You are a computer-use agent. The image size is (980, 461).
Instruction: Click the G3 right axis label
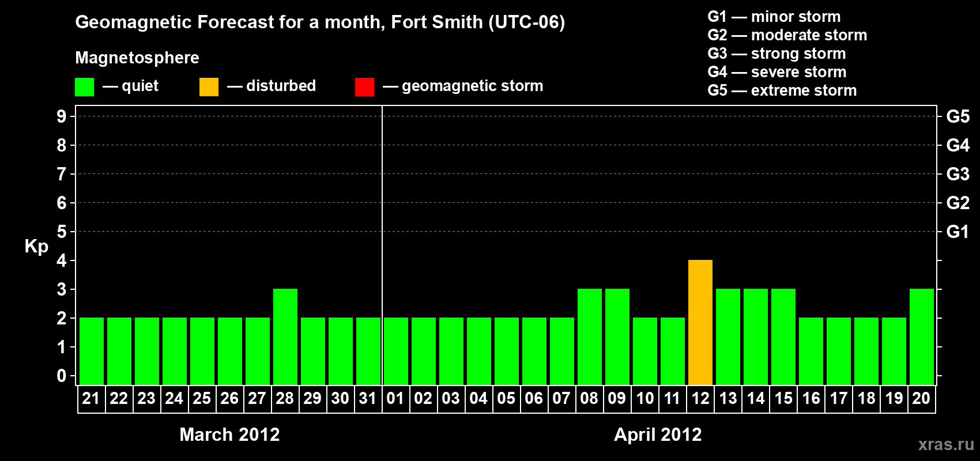[958, 174]
